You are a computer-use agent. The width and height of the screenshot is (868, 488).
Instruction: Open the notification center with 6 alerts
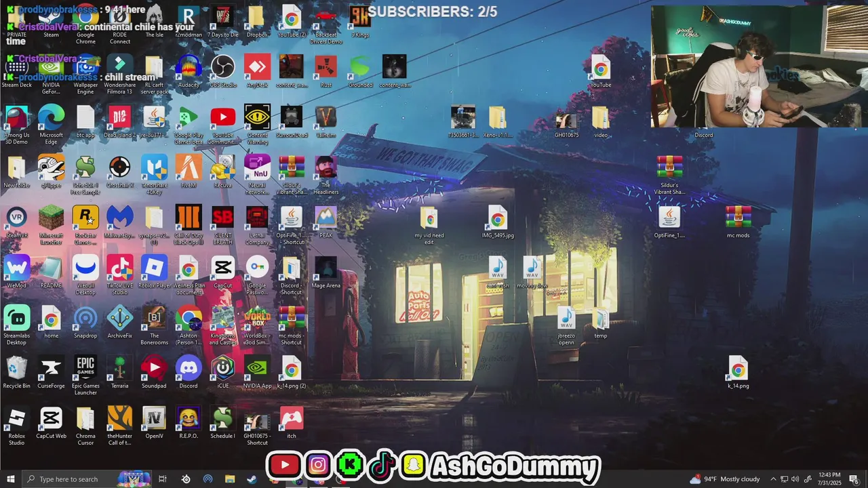(854, 479)
